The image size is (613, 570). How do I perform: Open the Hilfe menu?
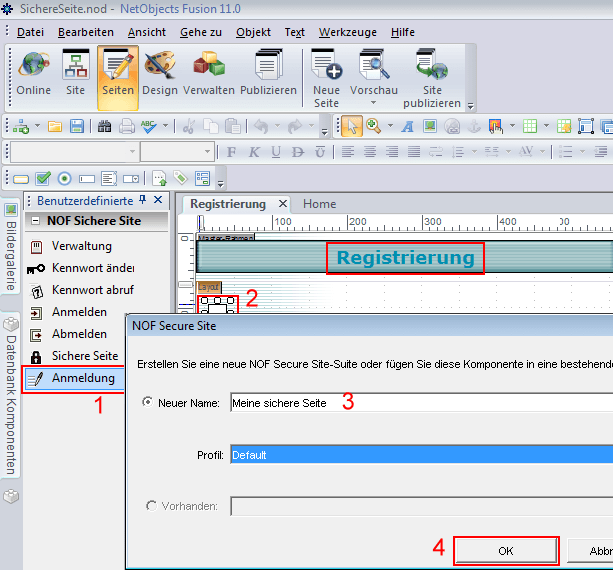click(402, 32)
